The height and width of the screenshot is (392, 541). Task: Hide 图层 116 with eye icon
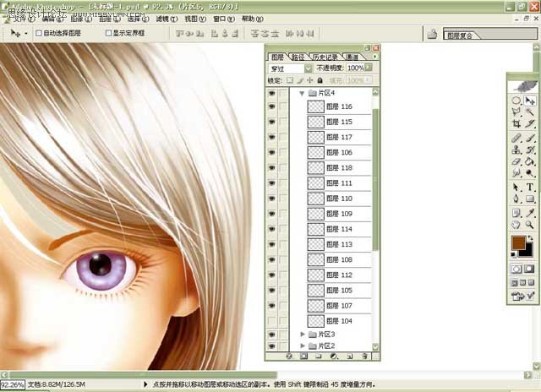click(272, 106)
